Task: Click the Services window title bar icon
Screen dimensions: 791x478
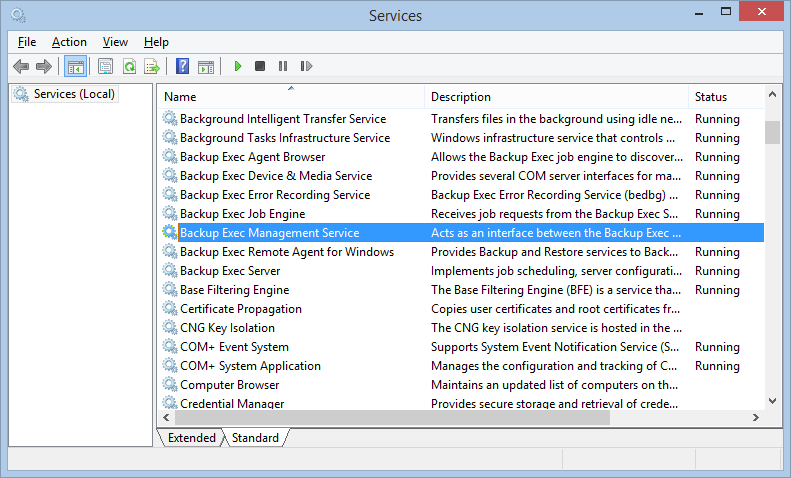Action: pos(18,15)
